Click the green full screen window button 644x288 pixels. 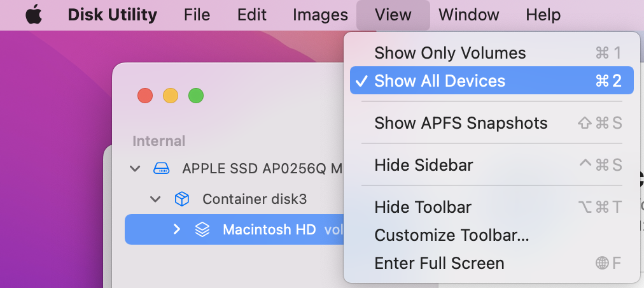(x=196, y=96)
